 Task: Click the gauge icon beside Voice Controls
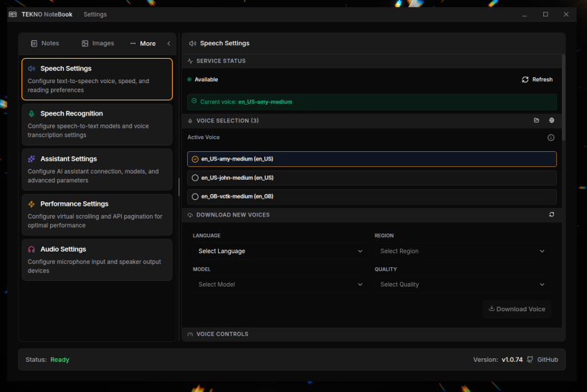point(190,335)
